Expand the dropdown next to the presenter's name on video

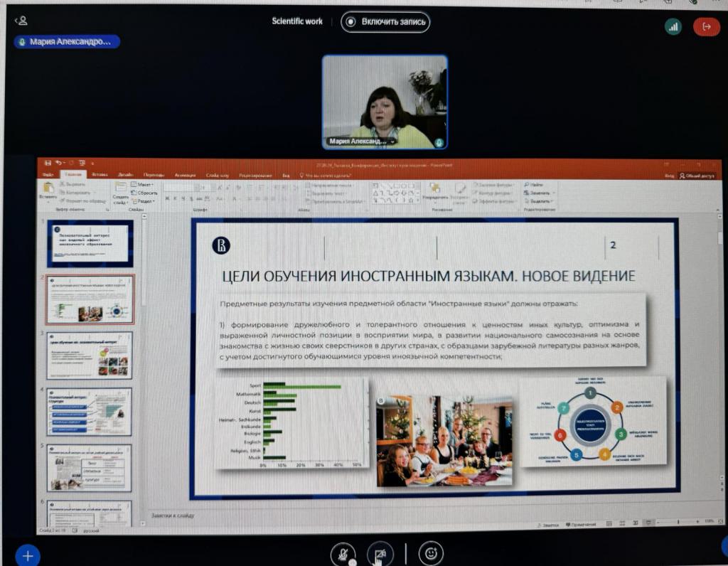point(392,142)
